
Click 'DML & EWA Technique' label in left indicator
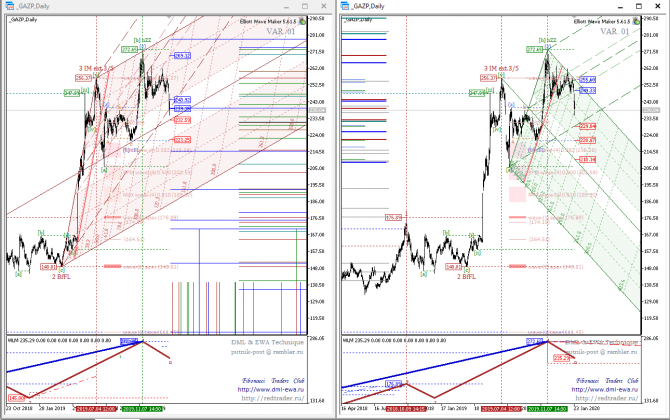point(267,342)
